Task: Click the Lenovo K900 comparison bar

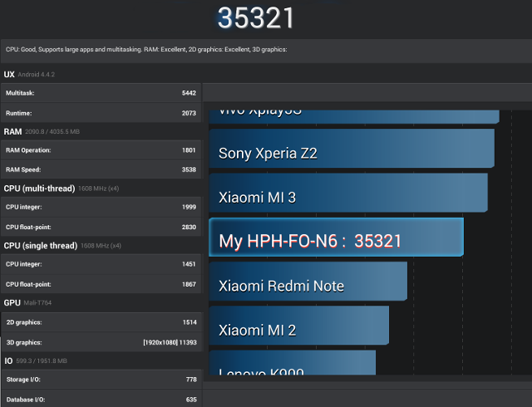Action: pyautogui.click(x=292, y=363)
